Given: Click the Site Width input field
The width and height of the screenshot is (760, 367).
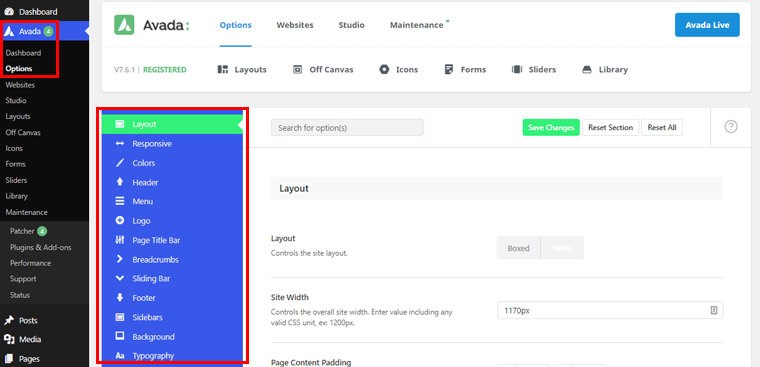Looking at the screenshot, I should click(x=610, y=310).
